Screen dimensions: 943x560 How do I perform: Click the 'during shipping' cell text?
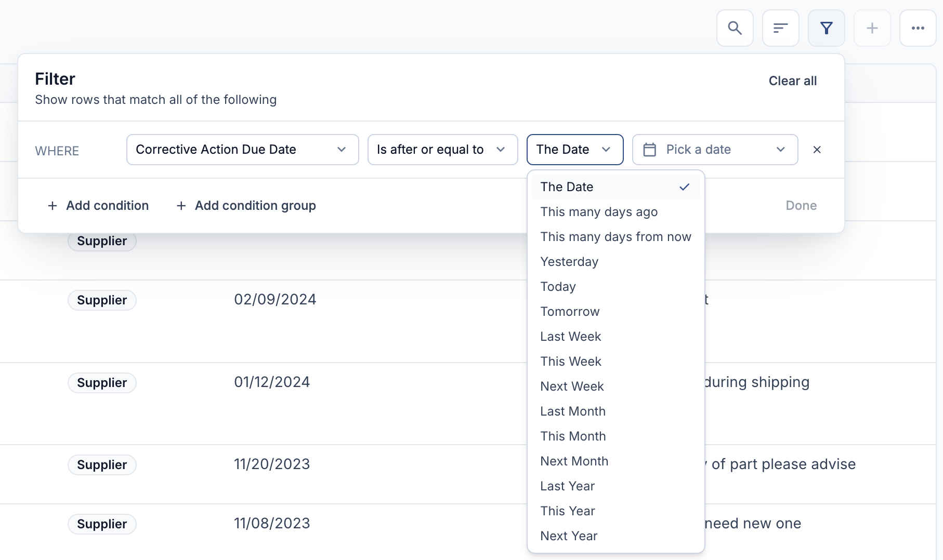point(757,382)
